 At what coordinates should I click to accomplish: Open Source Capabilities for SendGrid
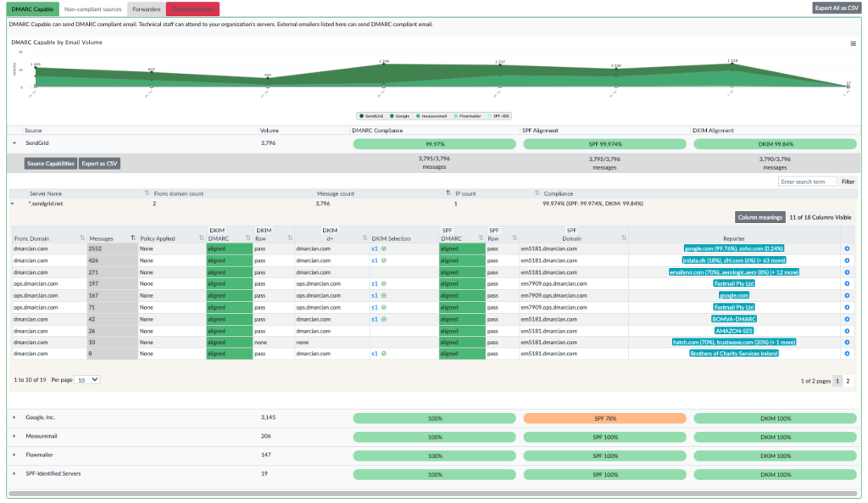tap(50, 164)
